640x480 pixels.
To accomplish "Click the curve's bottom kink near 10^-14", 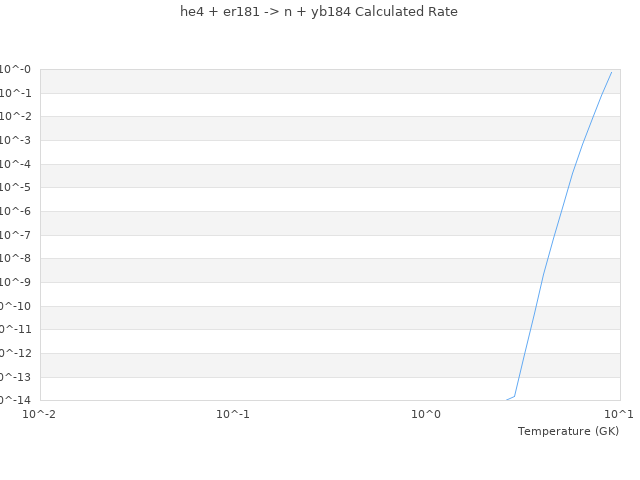I will pyautogui.click(x=514, y=396).
